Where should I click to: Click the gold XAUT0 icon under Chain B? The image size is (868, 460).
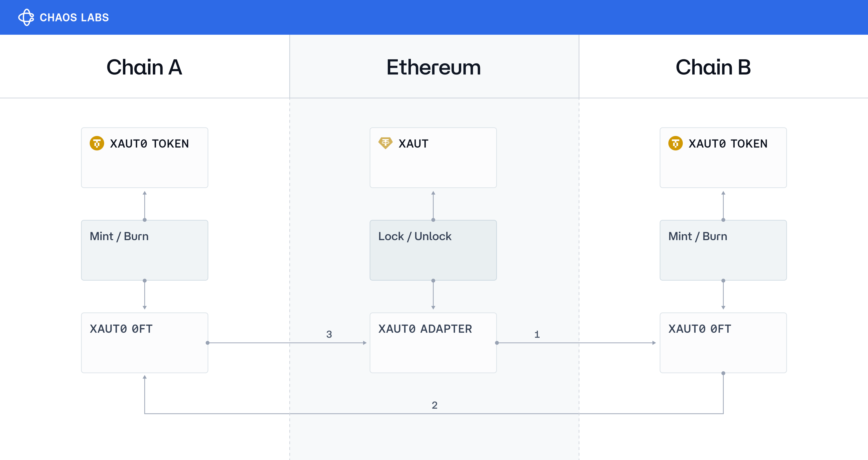(x=675, y=143)
